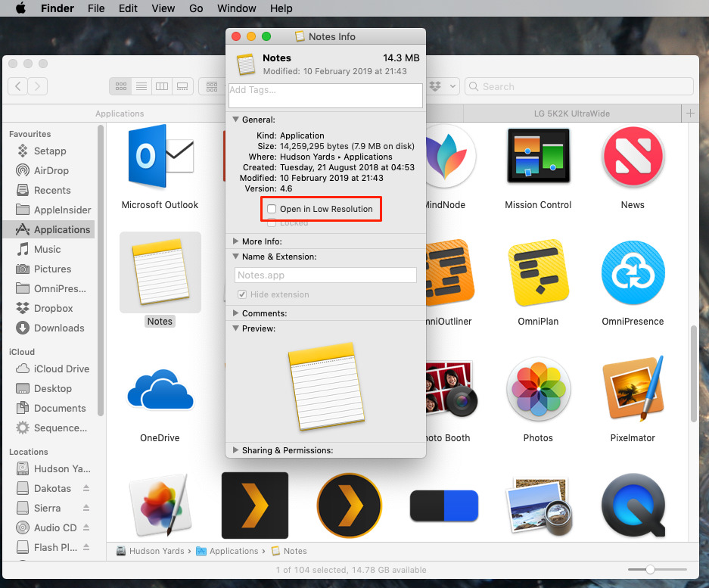Image resolution: width=709 pixels, height=588 pixels.
Task: Open the Apple menu
Action: click(20, 8)
